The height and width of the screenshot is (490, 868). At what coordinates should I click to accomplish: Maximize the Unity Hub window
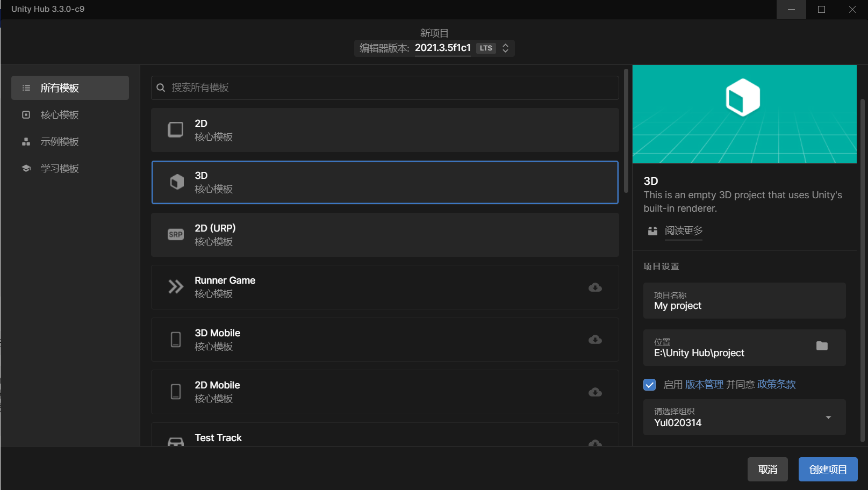(821, 9)
